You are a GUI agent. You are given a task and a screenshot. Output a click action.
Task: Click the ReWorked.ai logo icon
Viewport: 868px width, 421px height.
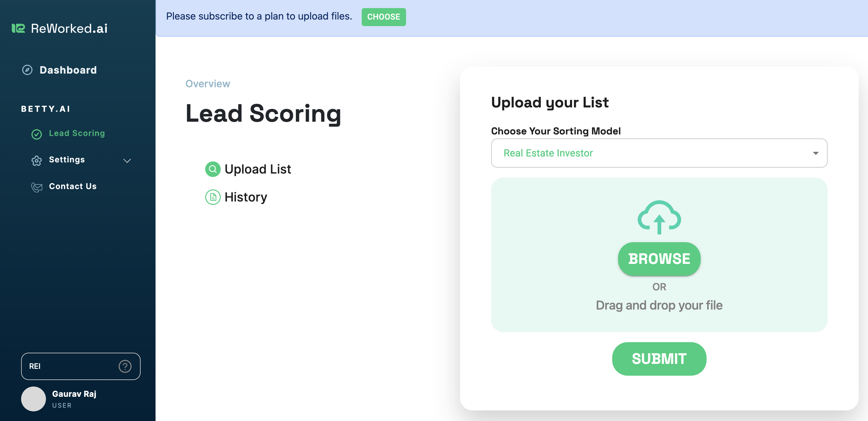(x=18, y=28)
